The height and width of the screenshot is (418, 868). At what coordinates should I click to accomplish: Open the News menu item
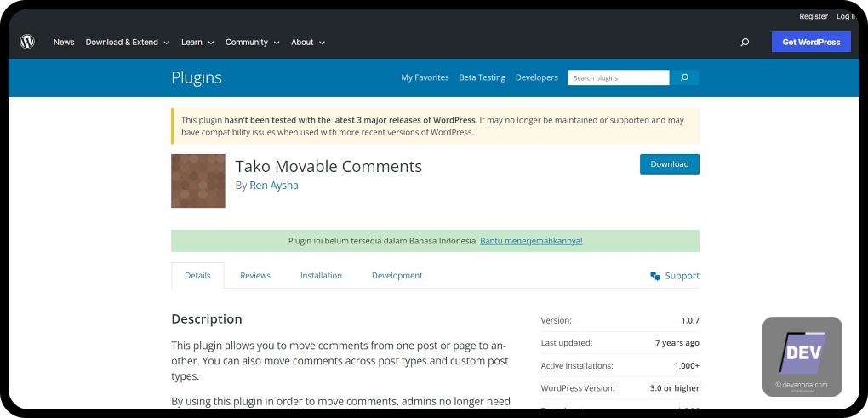click(x=64, y=42)
